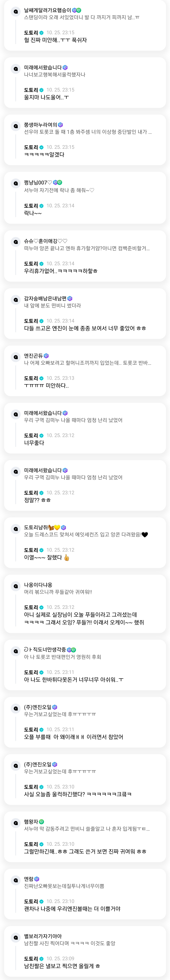Click the avatar beside 슈슈♡훈이애깅♡♡
The width and height of the screenshot is (170, 980).
(16, 242)
